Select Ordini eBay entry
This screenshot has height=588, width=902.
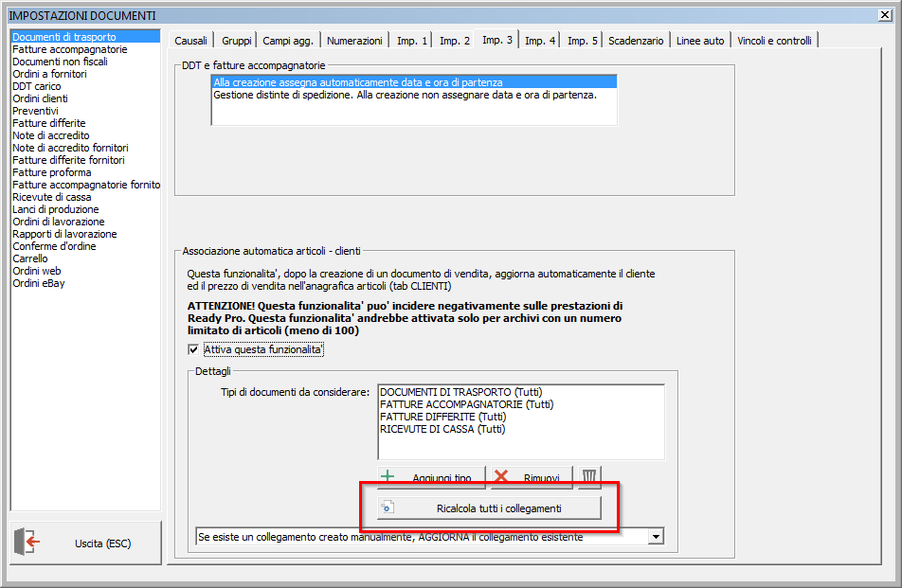(x=85, y=283)
